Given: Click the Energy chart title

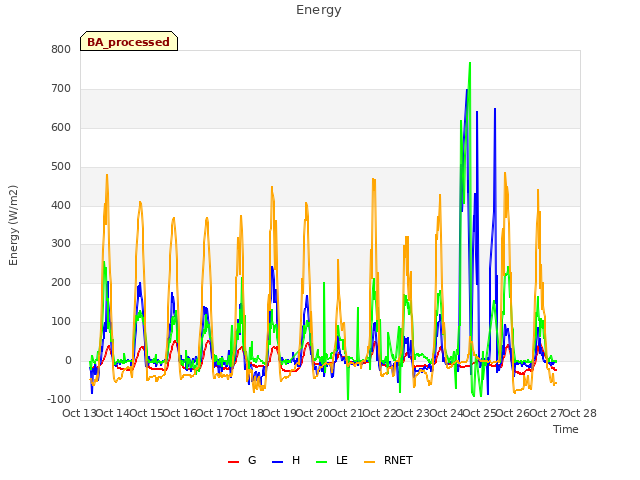Looking at the screenshot, I should tap(319, 10).
